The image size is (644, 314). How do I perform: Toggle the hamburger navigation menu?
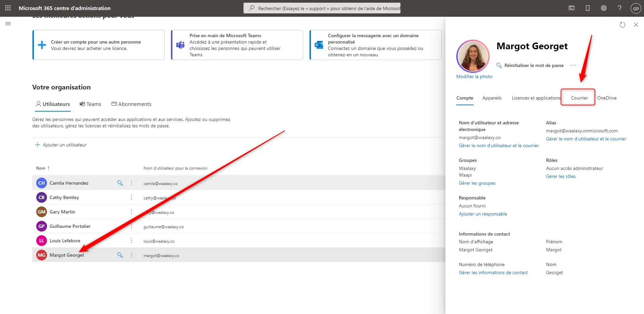pos(8,24)
